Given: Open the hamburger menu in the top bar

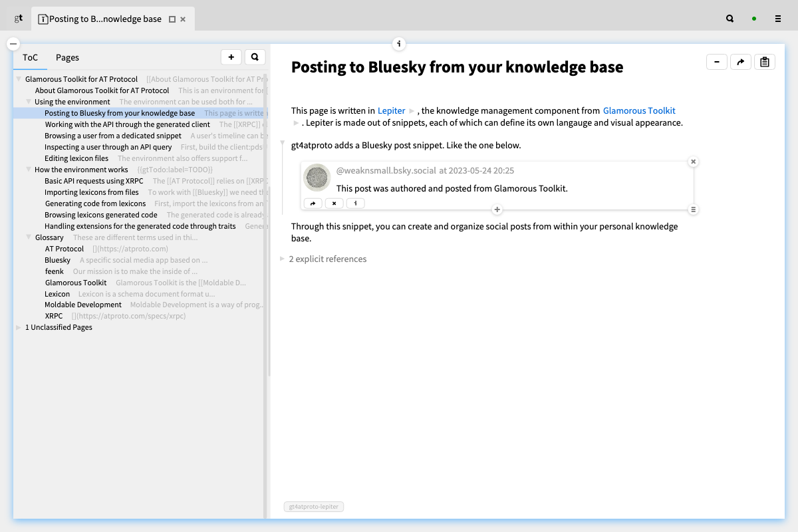Looking at the screenshot, I should click(777, 19).
